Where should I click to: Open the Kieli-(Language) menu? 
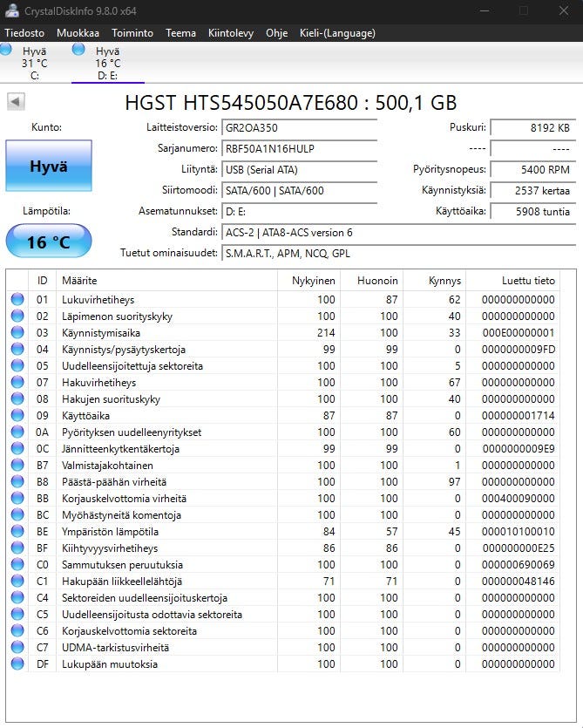point(337,33)
